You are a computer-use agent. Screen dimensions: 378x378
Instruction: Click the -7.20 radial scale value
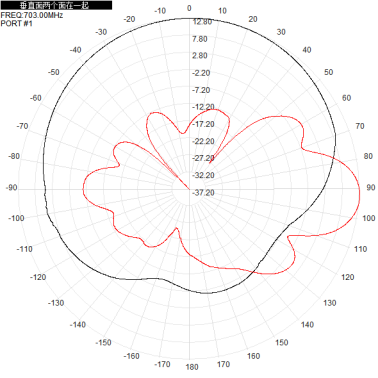201,90
